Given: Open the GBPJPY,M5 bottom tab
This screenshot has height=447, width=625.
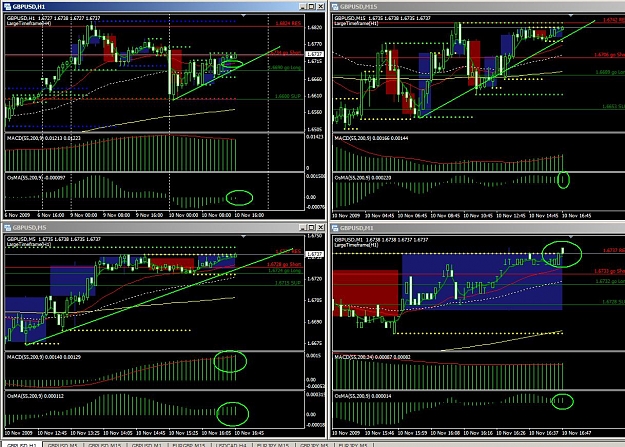Looking at the screenshot, I should click(314, 445).
